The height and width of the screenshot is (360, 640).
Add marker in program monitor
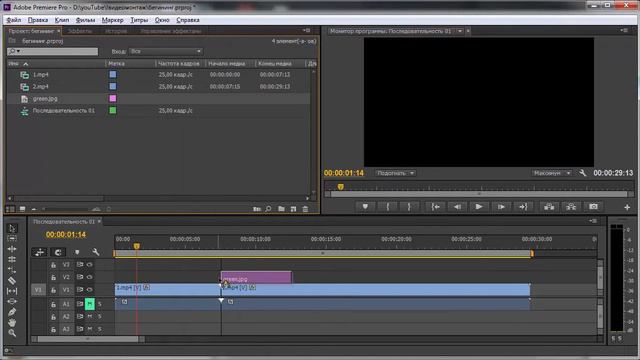(x=365, y=207)
